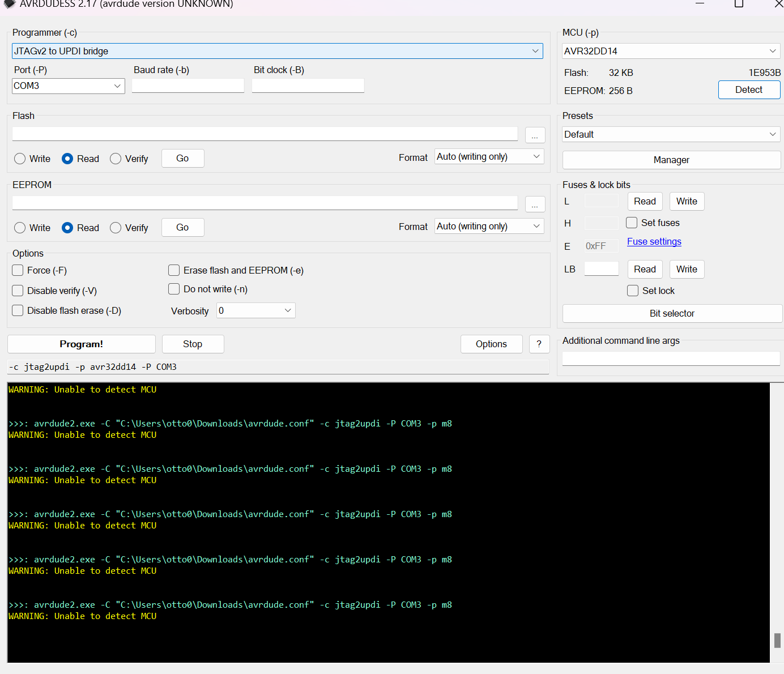Toggle Disable flash erase (-D) checkbox
Image resolution: width=784 pixels, height=674 pixels.
pyautogui.click(x=18, y=310)
